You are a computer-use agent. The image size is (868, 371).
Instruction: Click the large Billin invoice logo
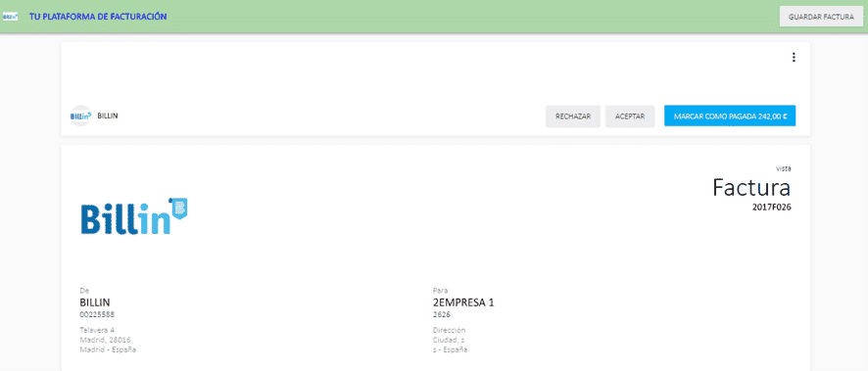pos(134,216)
